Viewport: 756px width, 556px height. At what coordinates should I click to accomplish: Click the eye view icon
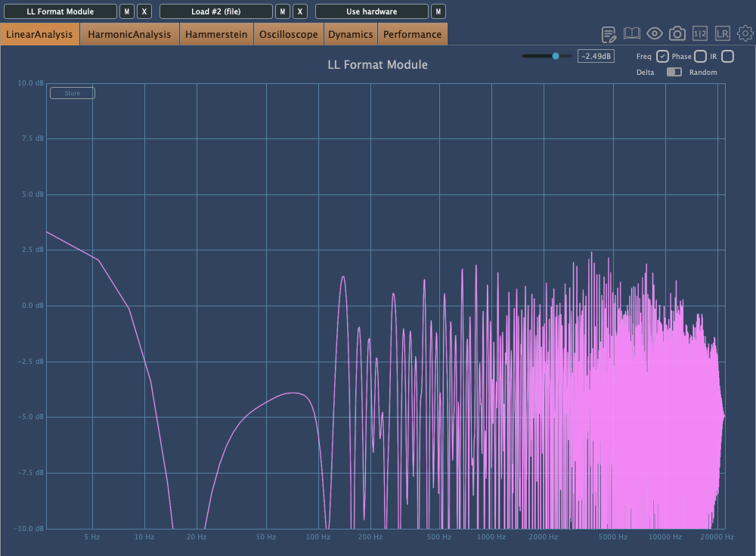click(x=655, y=34)
